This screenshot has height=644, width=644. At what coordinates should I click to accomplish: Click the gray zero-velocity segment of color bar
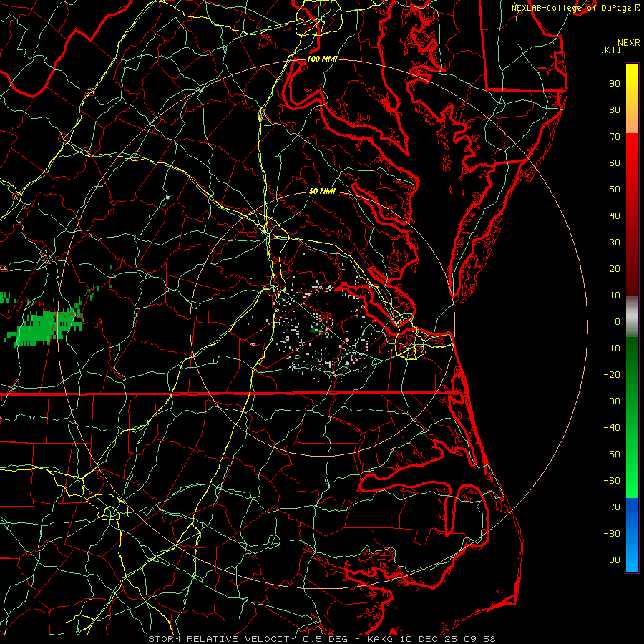point(632,317)
